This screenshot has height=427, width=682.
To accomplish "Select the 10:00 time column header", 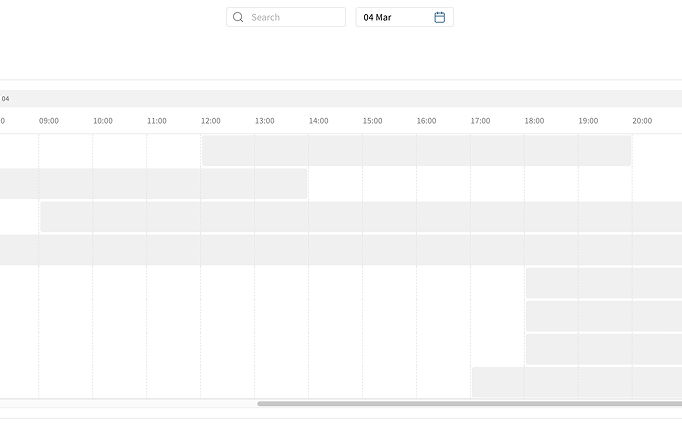I will (x=103, y=121).
